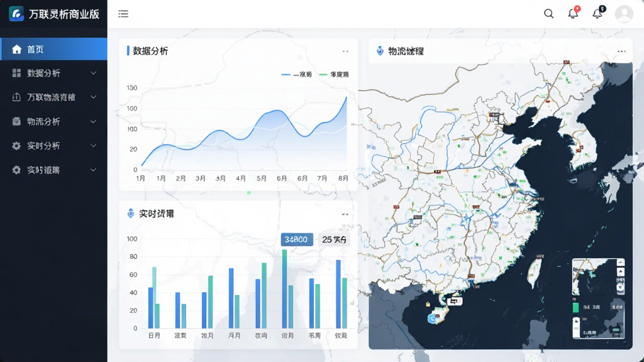
Task: Toggle the blue line legend series
Action: point(297,74)
